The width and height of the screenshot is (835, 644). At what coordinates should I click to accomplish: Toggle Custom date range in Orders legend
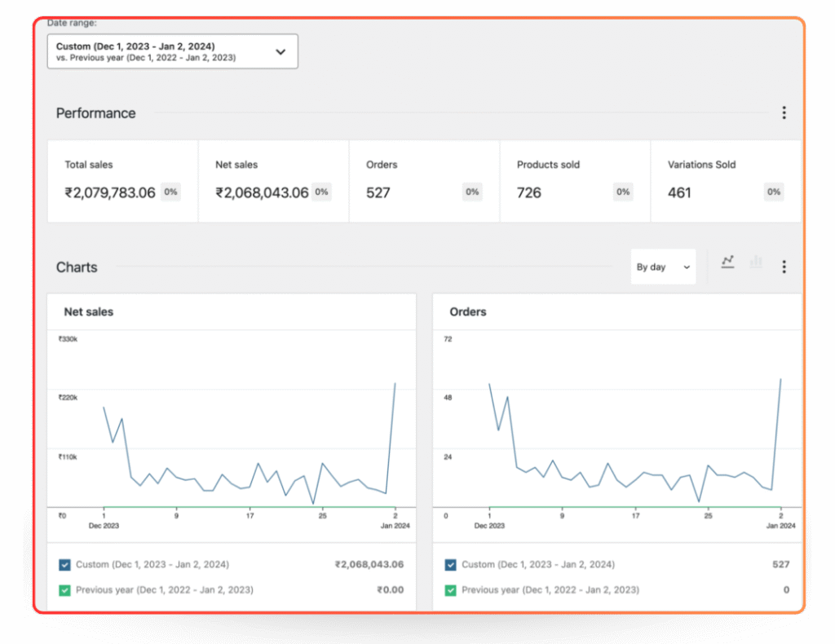point(451,565)
